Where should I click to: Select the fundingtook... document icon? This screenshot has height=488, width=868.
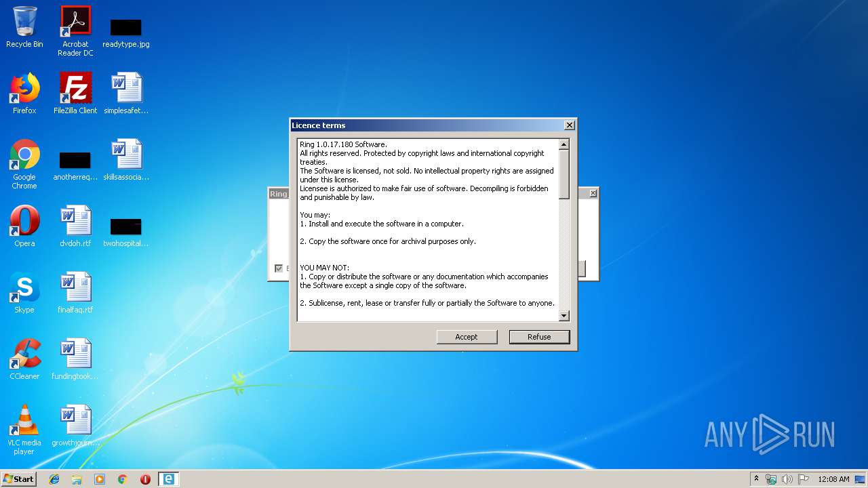75,359
